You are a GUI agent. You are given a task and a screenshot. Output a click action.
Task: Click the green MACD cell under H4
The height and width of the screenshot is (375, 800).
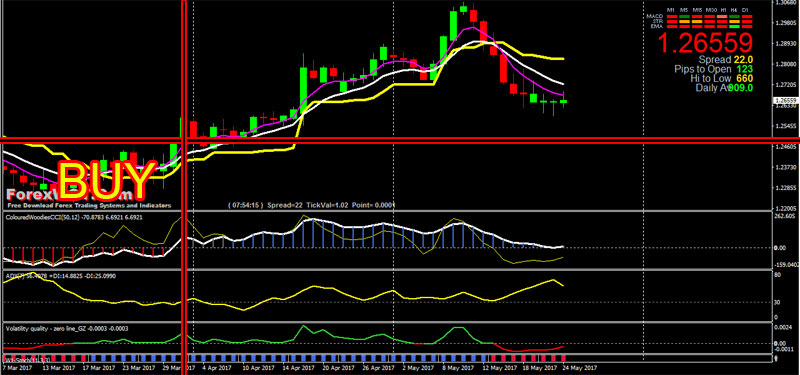[734, 16]
